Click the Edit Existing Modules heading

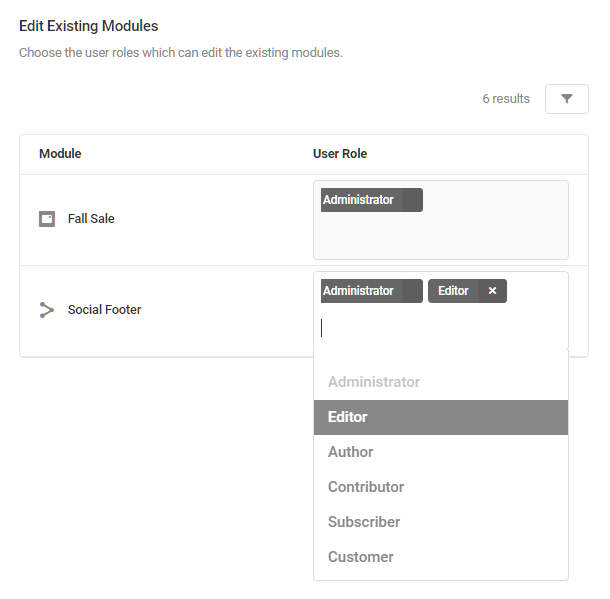click(x=89, y=26)
